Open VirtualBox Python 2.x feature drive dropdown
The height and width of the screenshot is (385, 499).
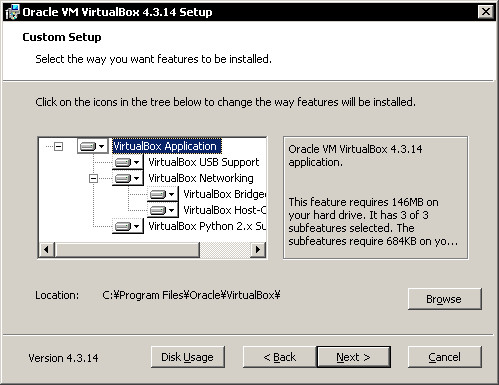127,226
